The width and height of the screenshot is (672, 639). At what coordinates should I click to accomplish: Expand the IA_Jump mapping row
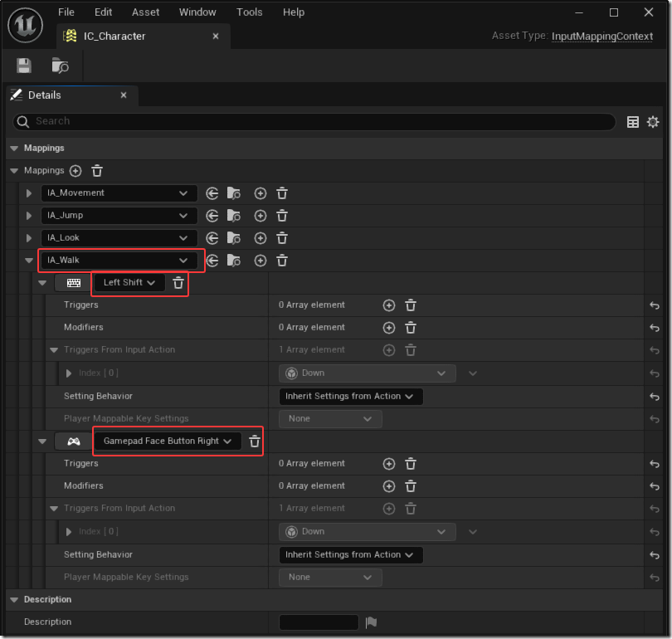pyautogui.click(x=29, y=216)
